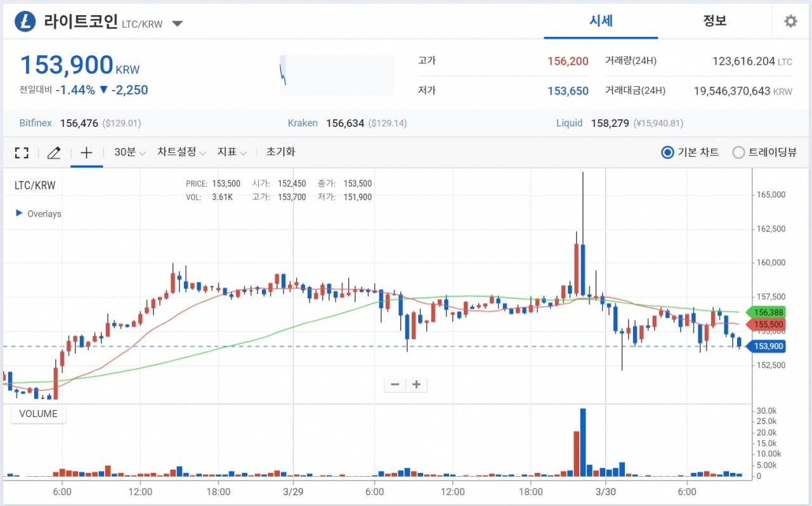
Task: Select the 기본 차트 radio button
Action: (x=667, y=152)
